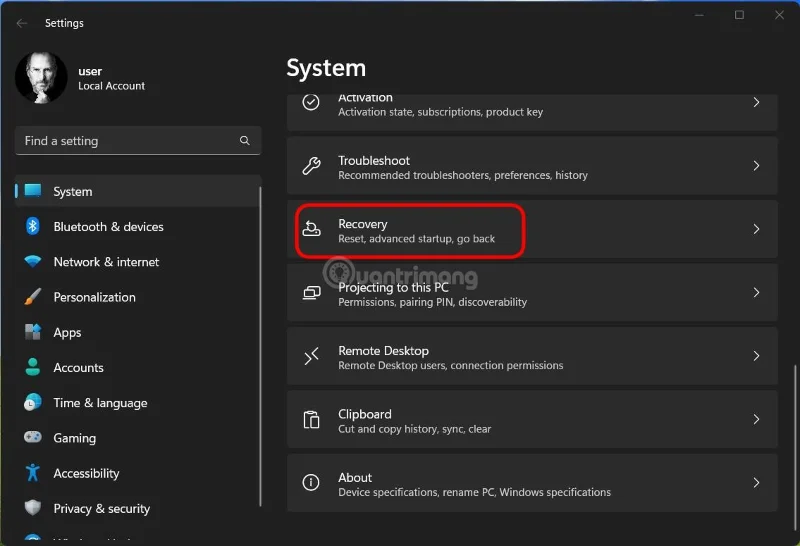800x546 pixels.
Task: Go back using the arrow button
Action: [x=21, y=23]
